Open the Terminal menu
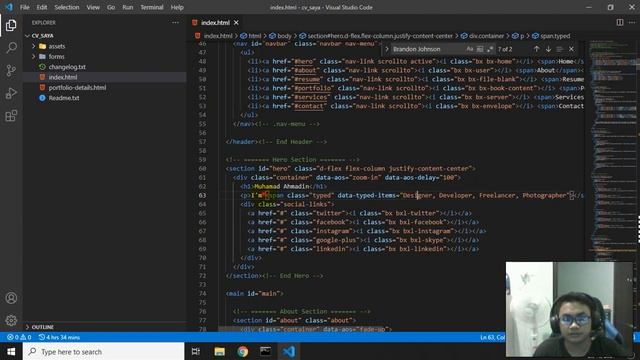Image resolution: width=640 pixels, height=360 pixels. (x=151, y=7)
